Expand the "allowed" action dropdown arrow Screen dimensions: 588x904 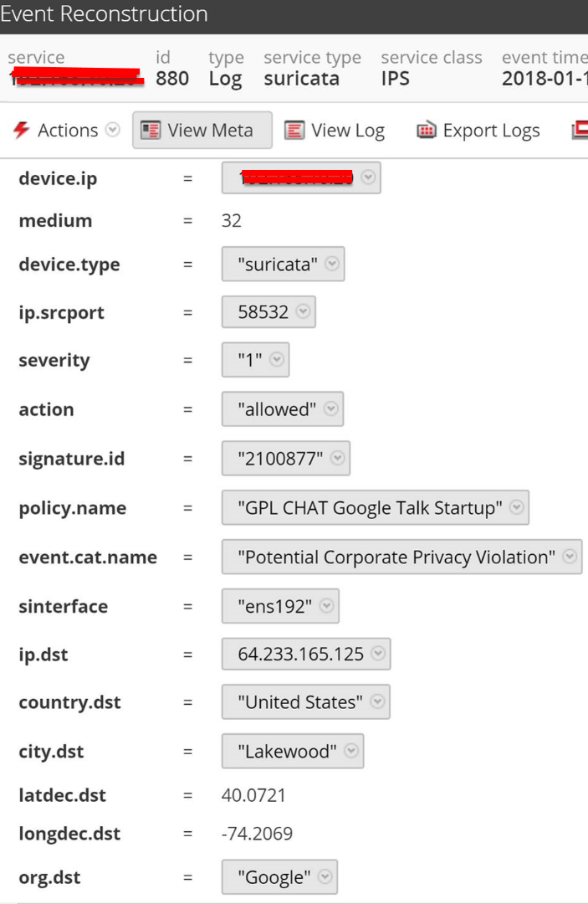click(x=331, y=409)
